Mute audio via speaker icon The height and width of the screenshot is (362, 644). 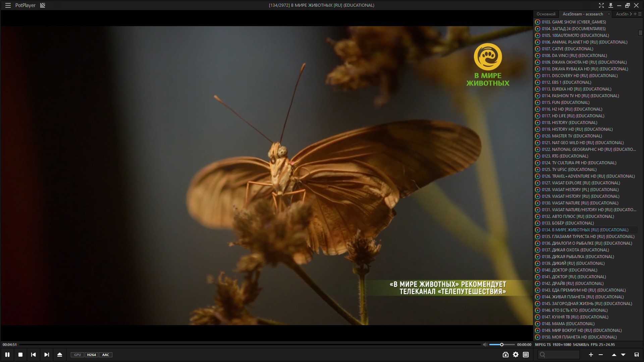coord(485,345)
